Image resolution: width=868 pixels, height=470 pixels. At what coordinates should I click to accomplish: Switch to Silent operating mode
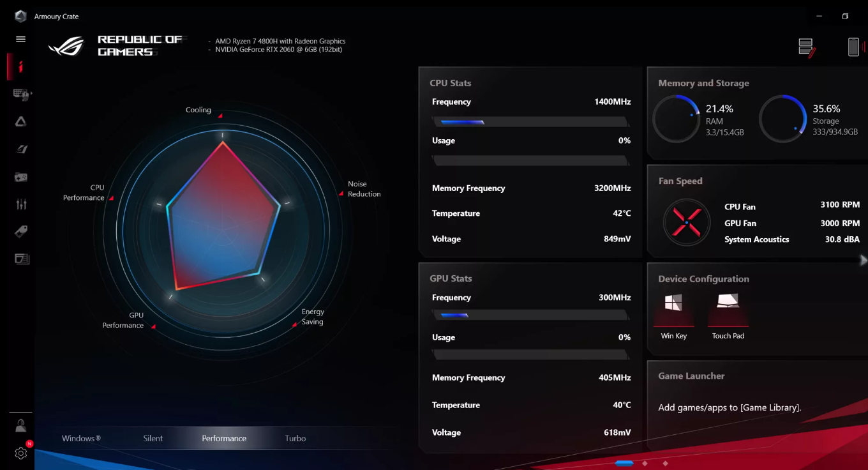(153, 439)
